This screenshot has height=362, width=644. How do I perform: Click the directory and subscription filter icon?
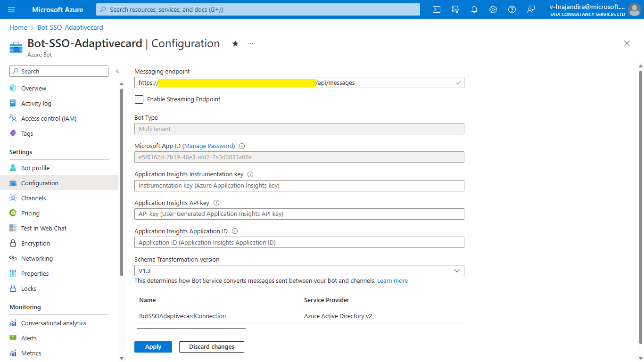pyautogui.click(x=455, y=9)
